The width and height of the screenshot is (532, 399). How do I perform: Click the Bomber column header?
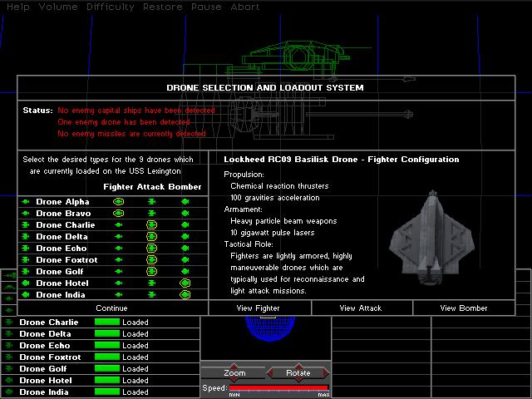[185, 187]
